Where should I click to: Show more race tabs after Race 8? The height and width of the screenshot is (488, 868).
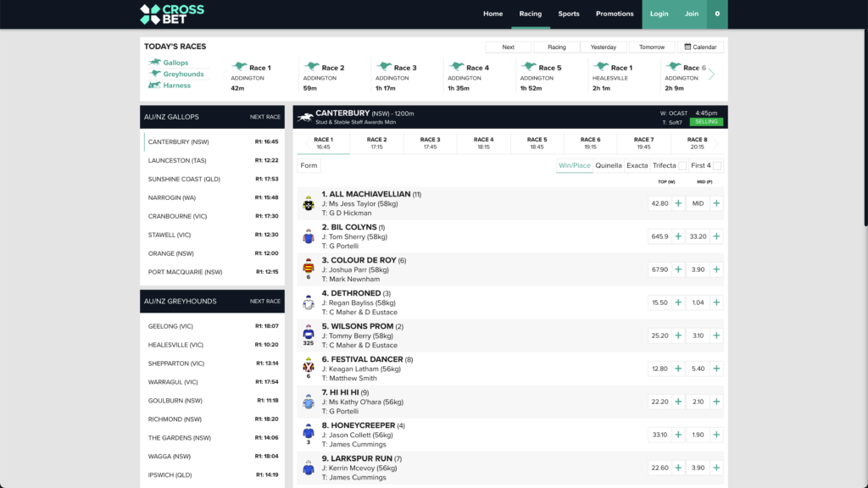point(719,142)
